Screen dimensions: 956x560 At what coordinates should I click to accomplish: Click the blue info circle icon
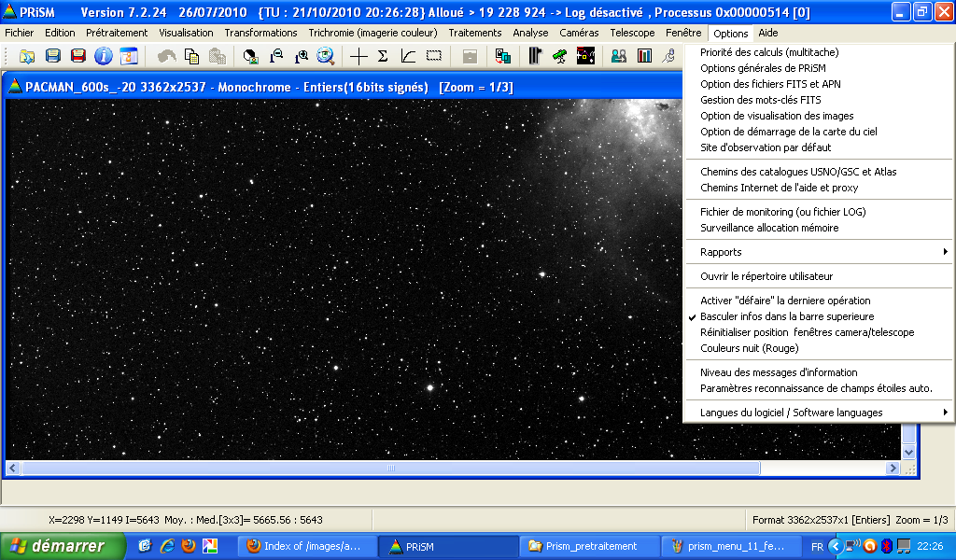click(x=103, y=57)
